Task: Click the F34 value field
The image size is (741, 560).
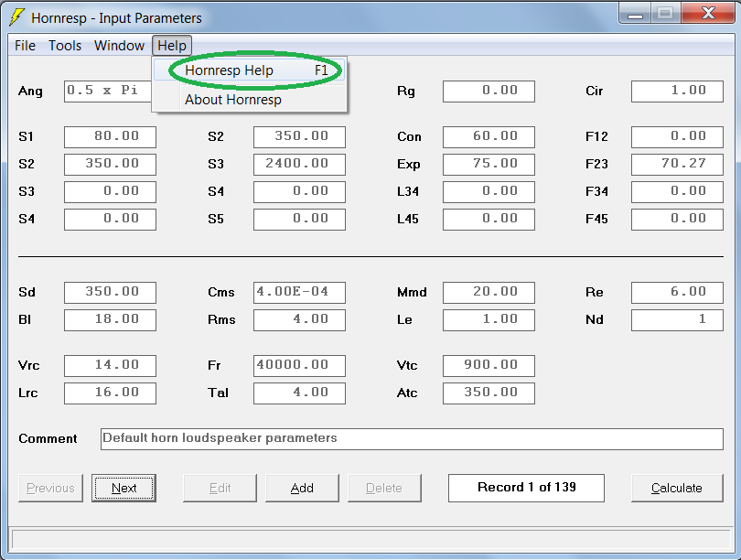Action: (x=677, y=192)
